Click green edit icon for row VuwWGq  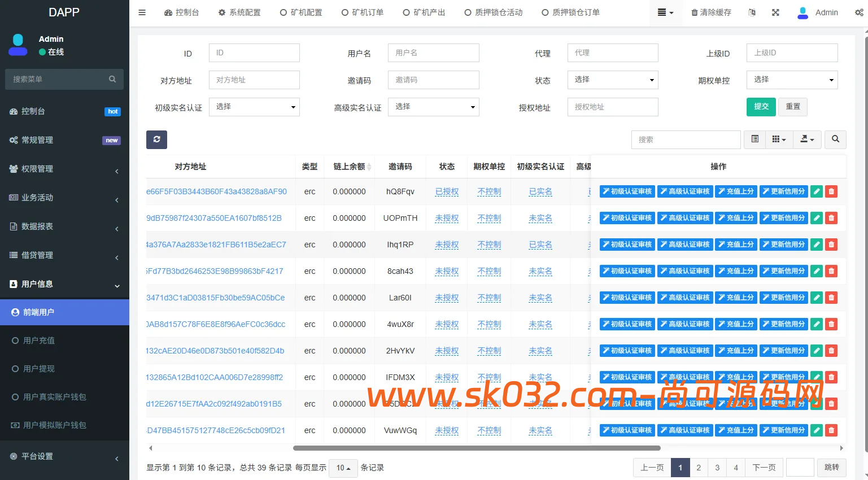817,430
